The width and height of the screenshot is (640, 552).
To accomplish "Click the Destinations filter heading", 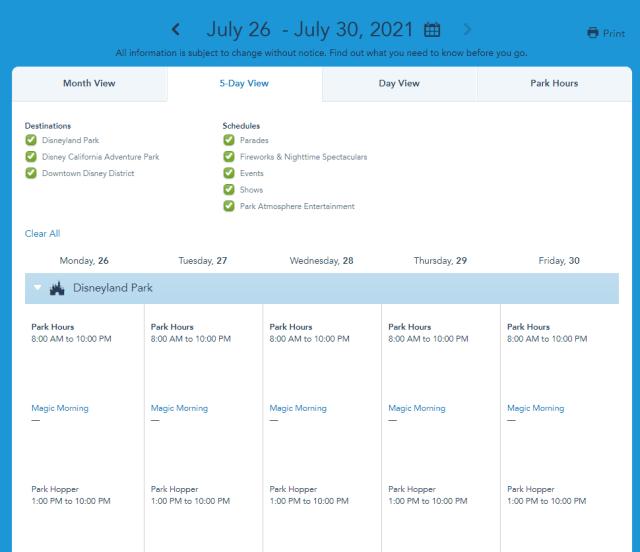I will coord(48,126).
